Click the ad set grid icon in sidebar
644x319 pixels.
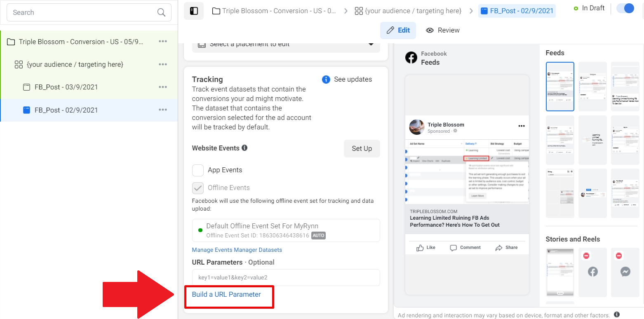tap(19, 64)
